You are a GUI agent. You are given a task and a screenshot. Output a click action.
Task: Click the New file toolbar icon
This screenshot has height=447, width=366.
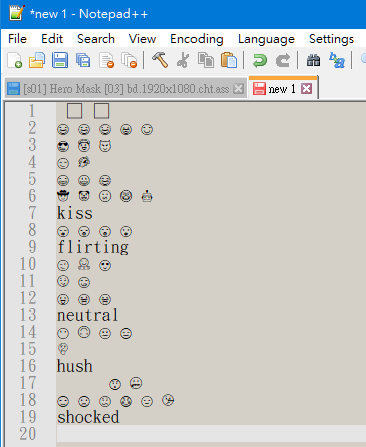pos(15,60)
